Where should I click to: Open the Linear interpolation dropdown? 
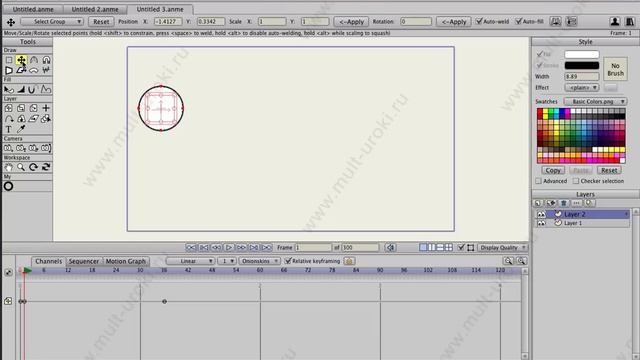(190, 261)
